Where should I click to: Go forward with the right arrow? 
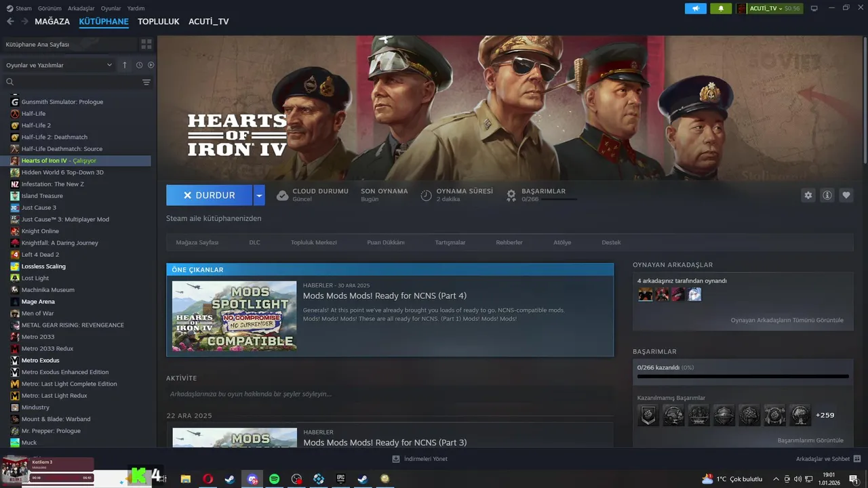pos(24,22)
